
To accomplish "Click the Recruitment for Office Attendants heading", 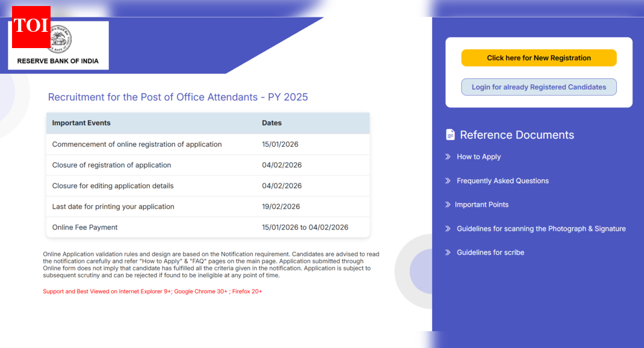I will [178, 97].
